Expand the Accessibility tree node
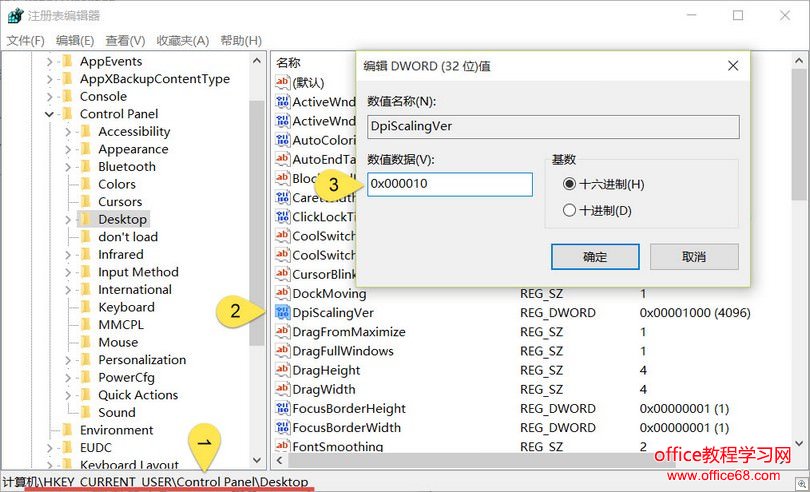Image resolution: width=810 pixels, height=492 pixels. (68, 132)
